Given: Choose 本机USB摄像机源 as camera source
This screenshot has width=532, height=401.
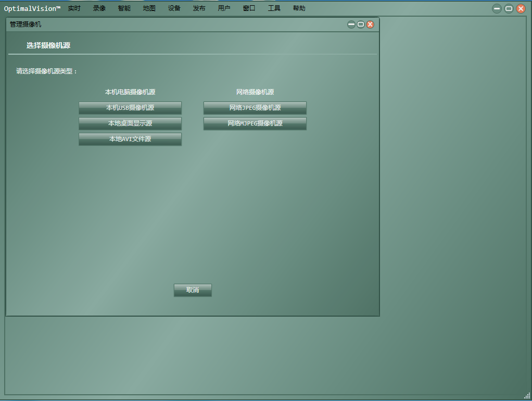Looking at the screenshot, I should (130, 108).
